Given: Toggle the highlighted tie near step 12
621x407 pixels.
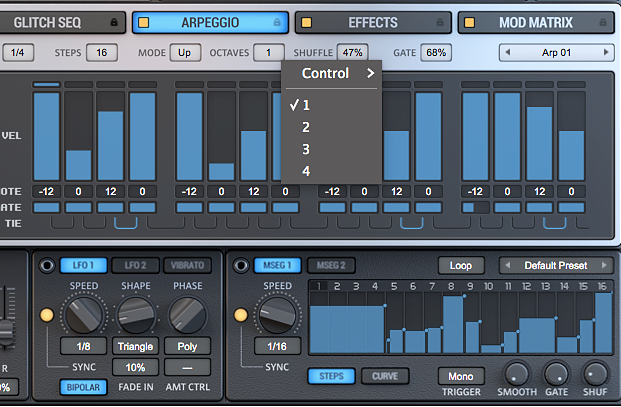Looking at the screenshot, I should pos(411,223).
